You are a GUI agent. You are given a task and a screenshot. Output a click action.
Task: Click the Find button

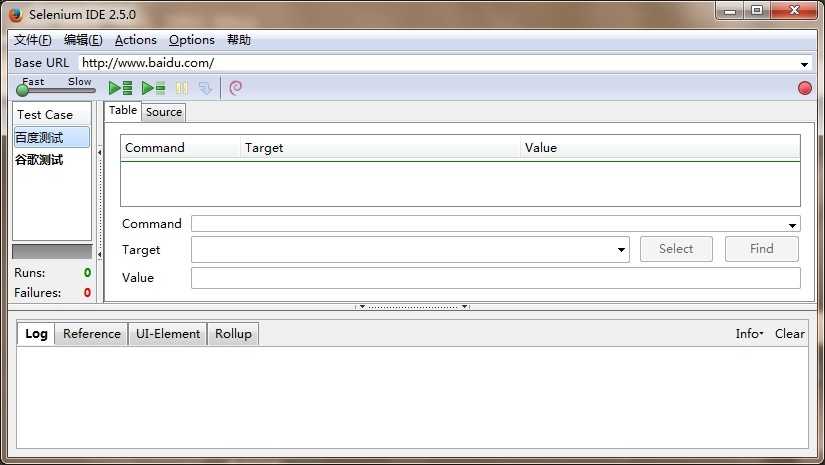click(761, 249)
